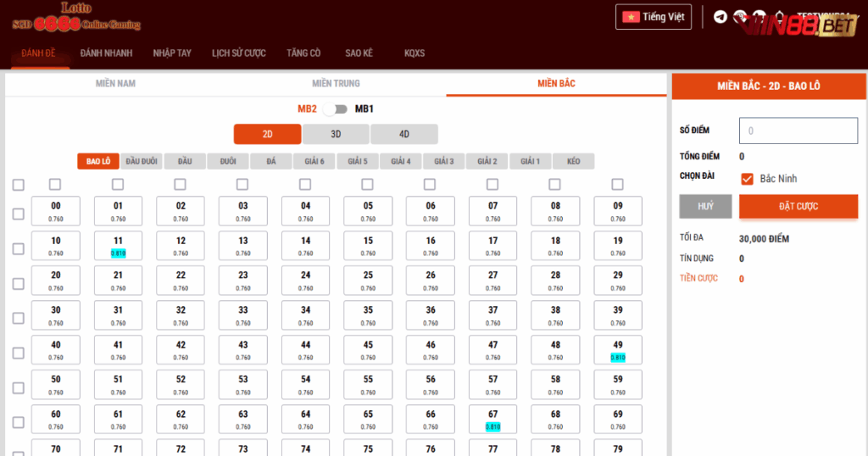The image size is (868, 456).
Task: Focus the Số Điểm input field
Action: click(798, 131)
